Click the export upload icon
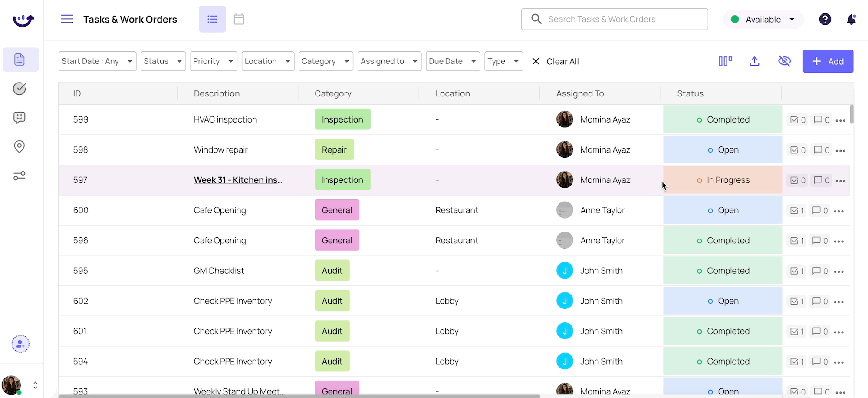The width and height of the screenshot is (868, 398). click(x=755, y=61)
